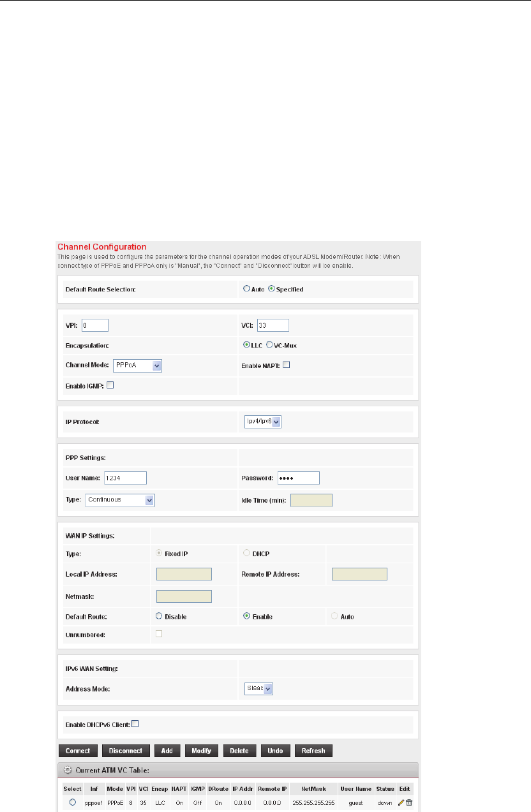This screenshot has width=531, height=812.
Task: Click the 'down' status cell
Action: click(x=385, y=802)
